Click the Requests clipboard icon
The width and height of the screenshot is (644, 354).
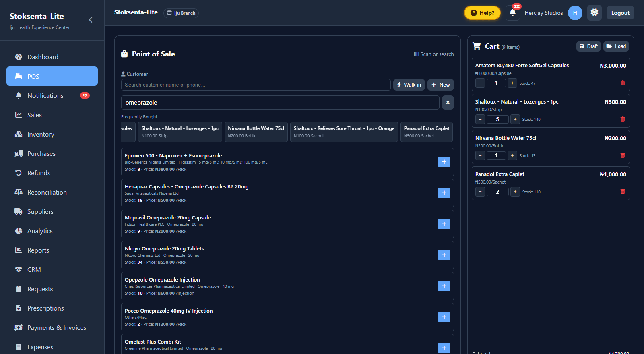pyautogui.click(x=19, y=289)
